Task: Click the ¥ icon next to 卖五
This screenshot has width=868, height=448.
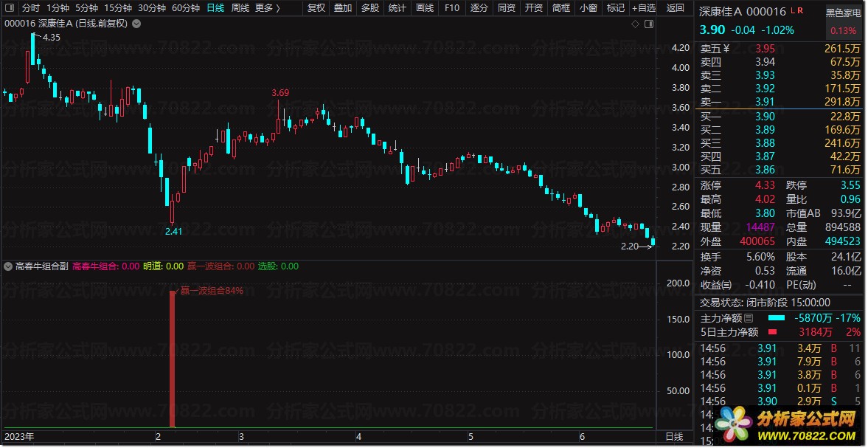Action: [727, 49]
